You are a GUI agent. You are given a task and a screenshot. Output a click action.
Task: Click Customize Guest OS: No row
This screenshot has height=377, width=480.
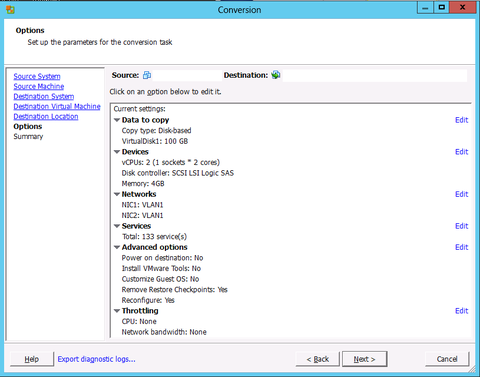pyautogui.click(x=160, y=279)
